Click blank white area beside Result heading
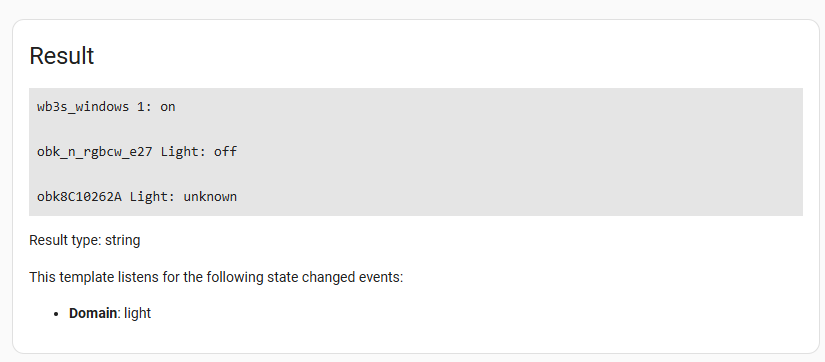825x362 pixels. 447,56
